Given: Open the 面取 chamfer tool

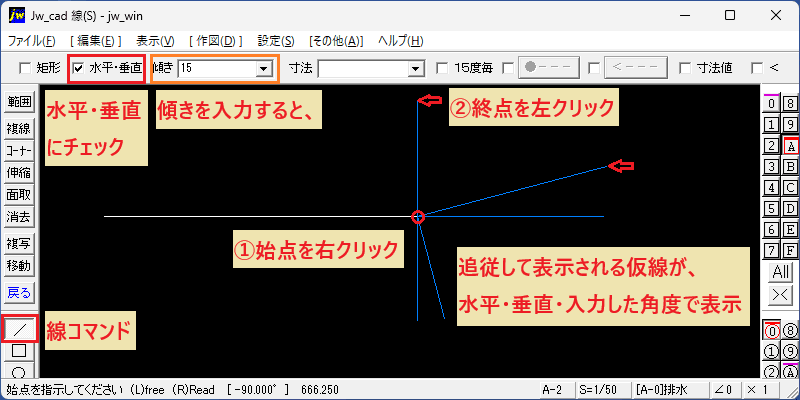Looking at the screenshot, I should click(x=19, y=195).
